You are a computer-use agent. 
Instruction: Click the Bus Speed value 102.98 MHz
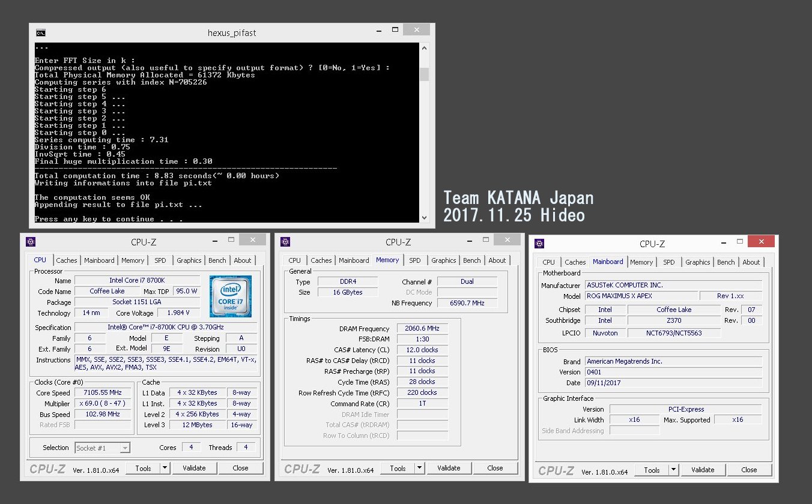(103, 414)
